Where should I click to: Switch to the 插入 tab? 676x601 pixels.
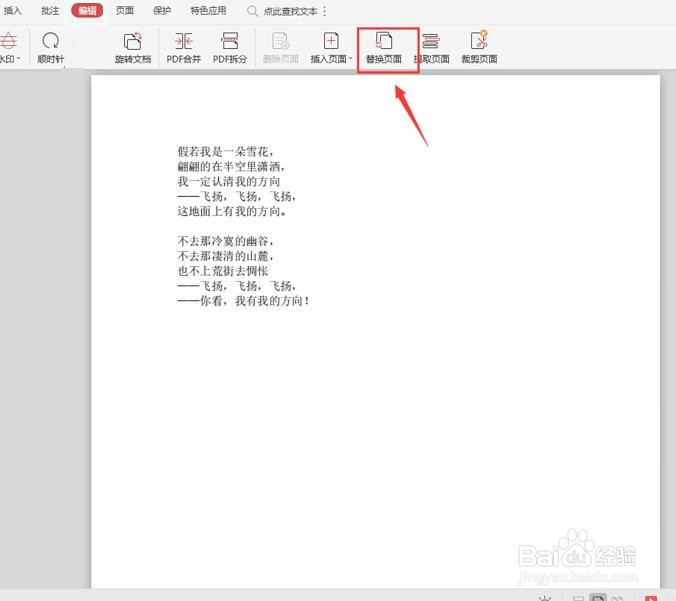(x=12, y=10)
